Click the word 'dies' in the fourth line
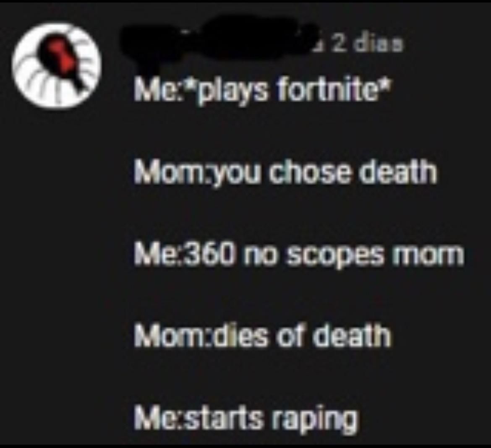Screen dimensions: 491x448 241,335
